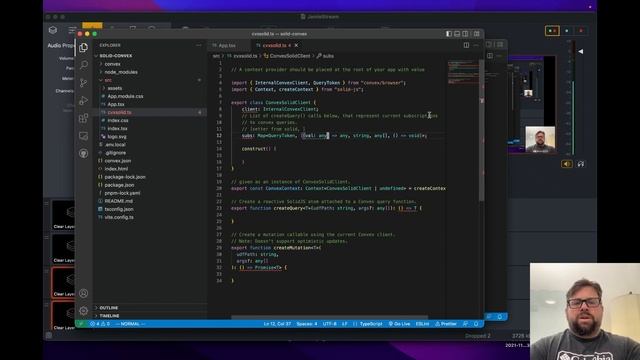Open the Run and Debug view
This screenshot has height=360, width=640.
84,100
